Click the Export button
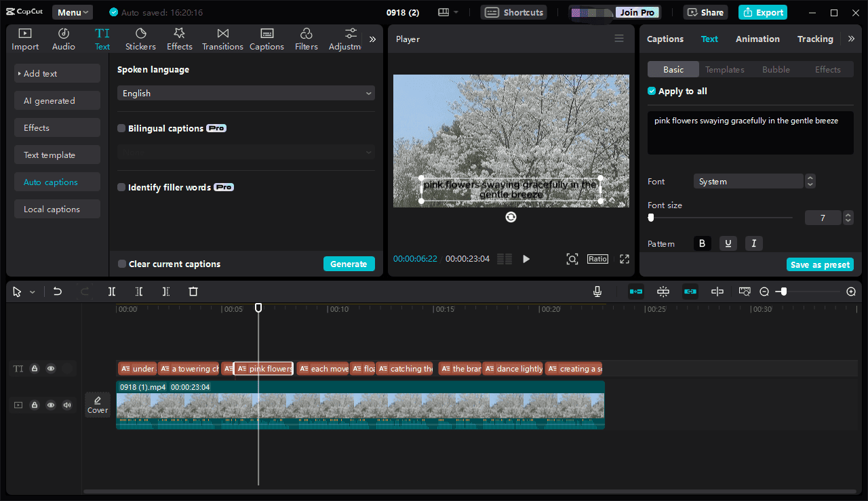This screenshot has width=868, height=501. pos(763,12)
